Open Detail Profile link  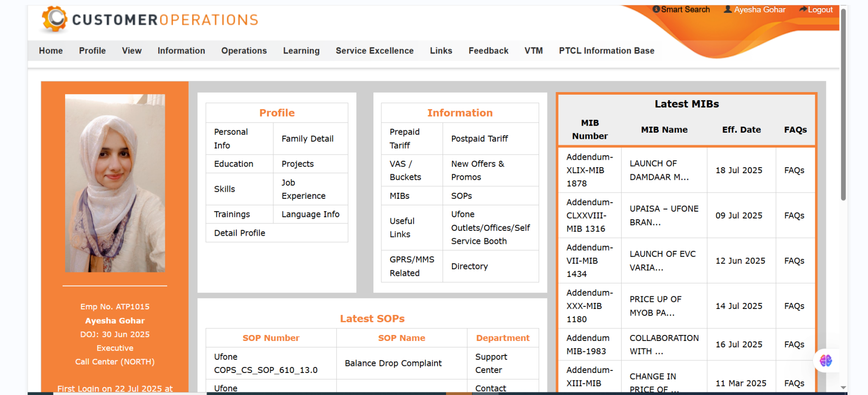(240, 233)
